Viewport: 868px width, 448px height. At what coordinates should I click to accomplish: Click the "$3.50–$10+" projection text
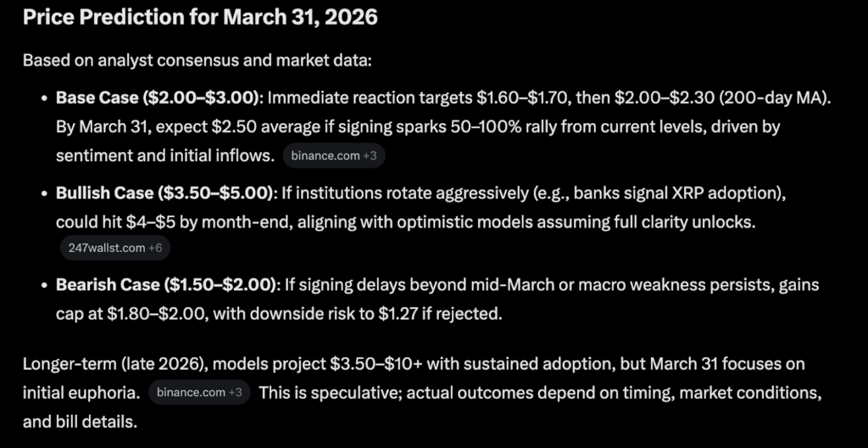point(377,363)
